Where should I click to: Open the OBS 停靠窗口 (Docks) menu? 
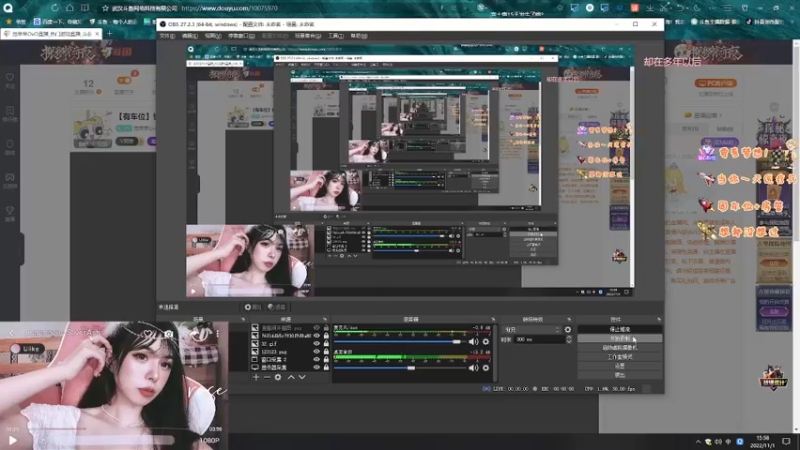click(241, 36)
